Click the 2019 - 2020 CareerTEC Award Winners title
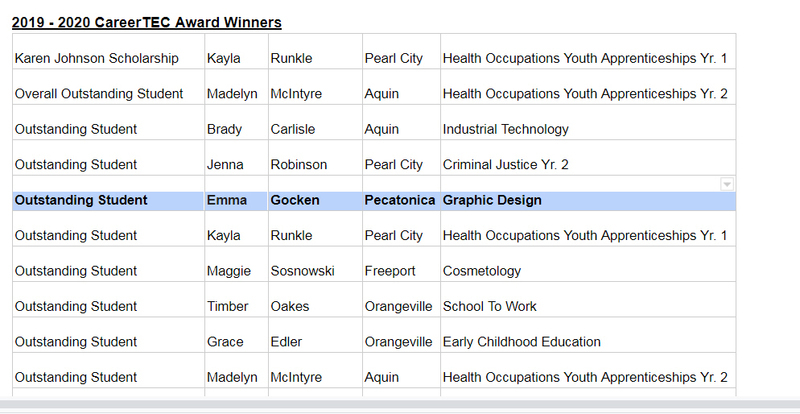 146,22
